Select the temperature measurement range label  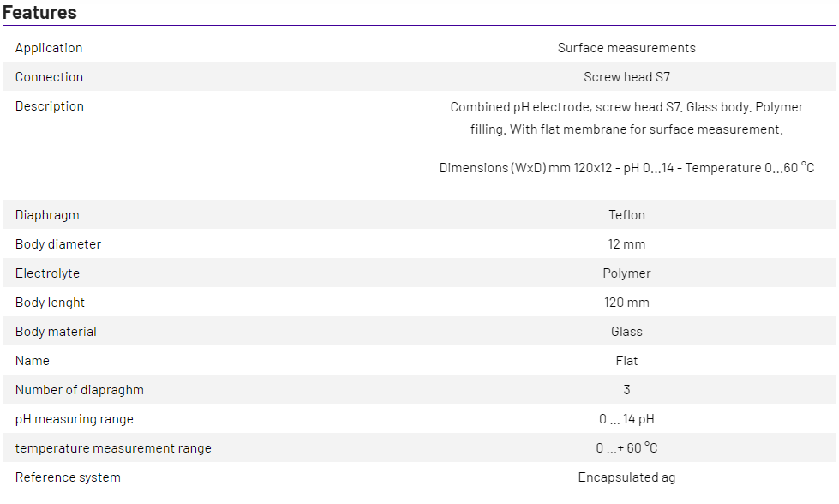[x=113, y=448]
